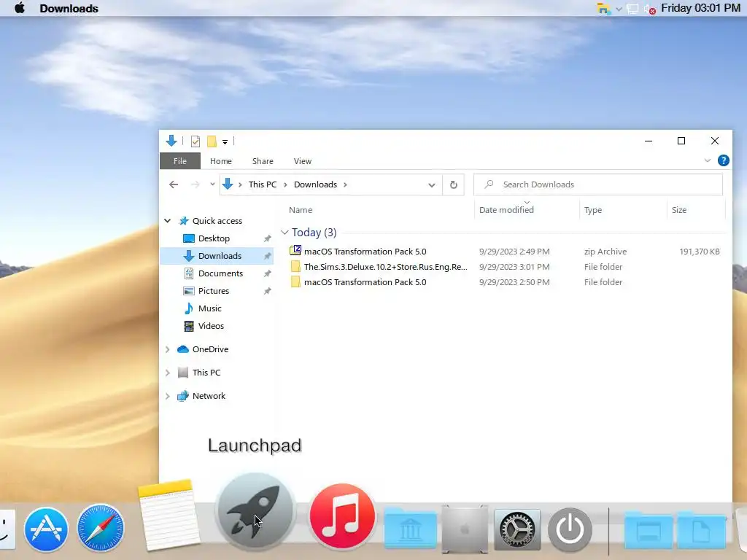Collapse the Today (3) group

point(285,233)
